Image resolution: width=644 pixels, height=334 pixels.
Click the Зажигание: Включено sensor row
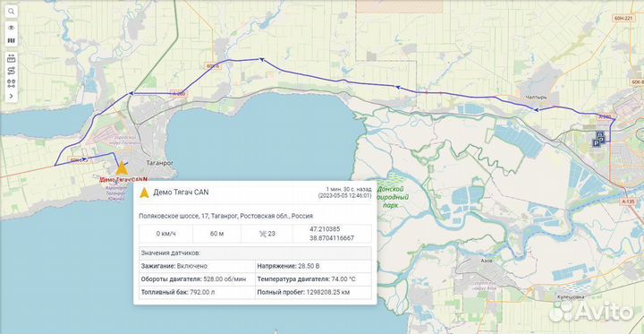197,266
